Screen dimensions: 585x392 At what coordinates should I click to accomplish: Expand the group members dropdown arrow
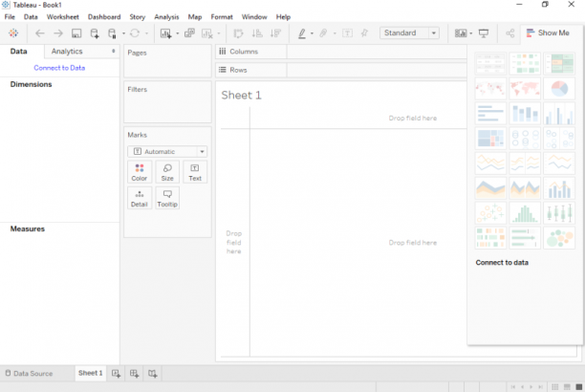click(x=335, y=33)
